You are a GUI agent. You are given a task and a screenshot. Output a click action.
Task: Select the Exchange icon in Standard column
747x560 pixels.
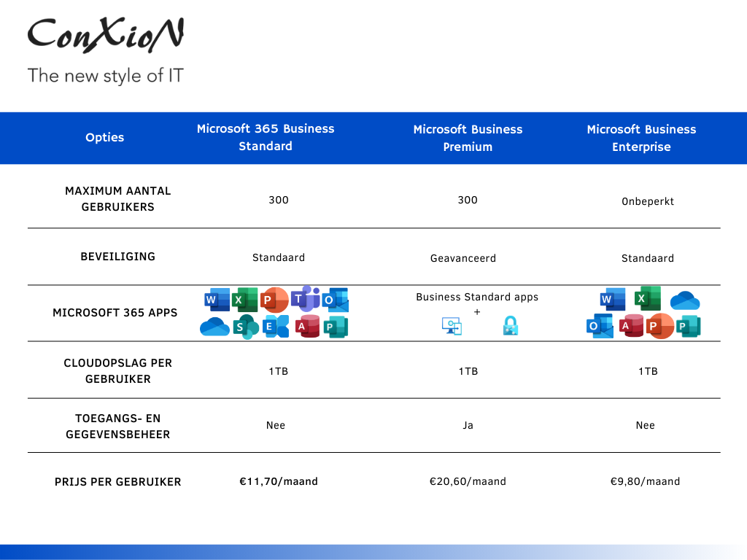pos(275,326)
